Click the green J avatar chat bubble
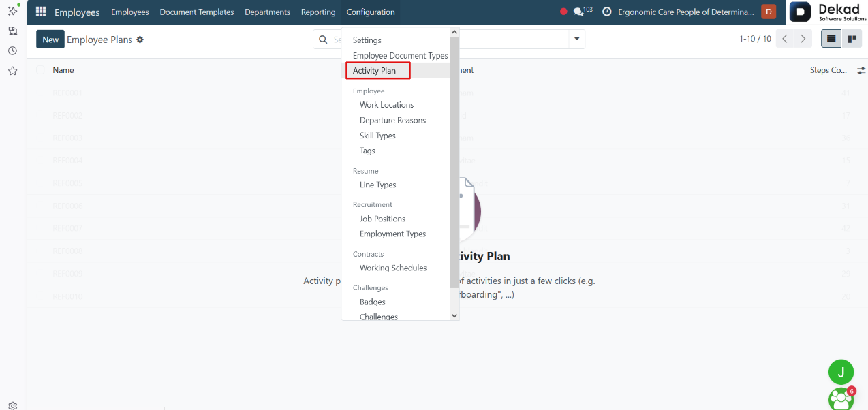The image size is (868, 410). tap(841, 372)
